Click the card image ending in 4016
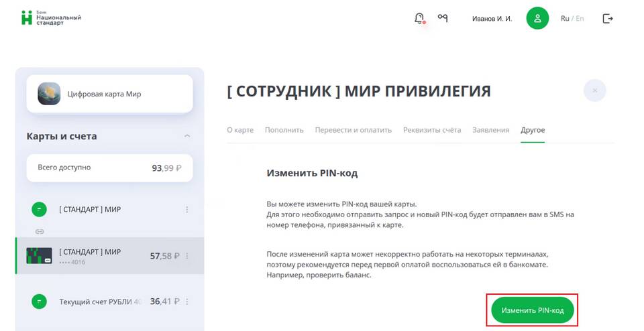 tap(39, 255)
